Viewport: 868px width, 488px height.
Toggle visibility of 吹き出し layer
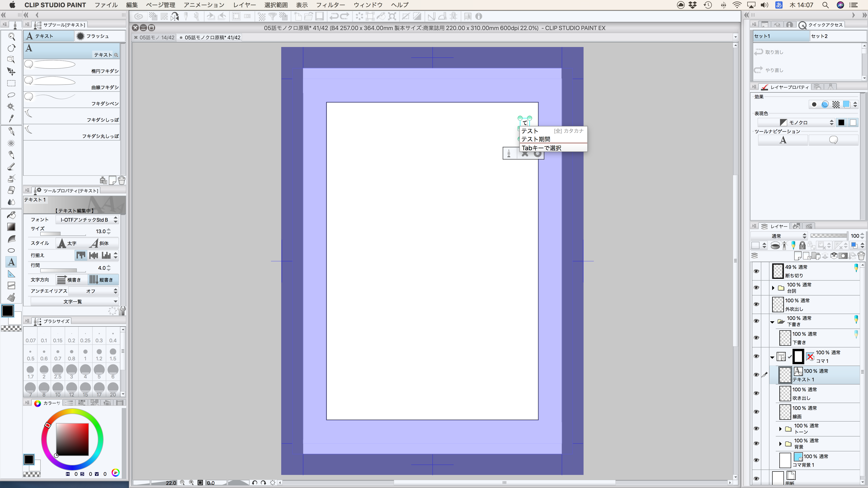(756, 393)
